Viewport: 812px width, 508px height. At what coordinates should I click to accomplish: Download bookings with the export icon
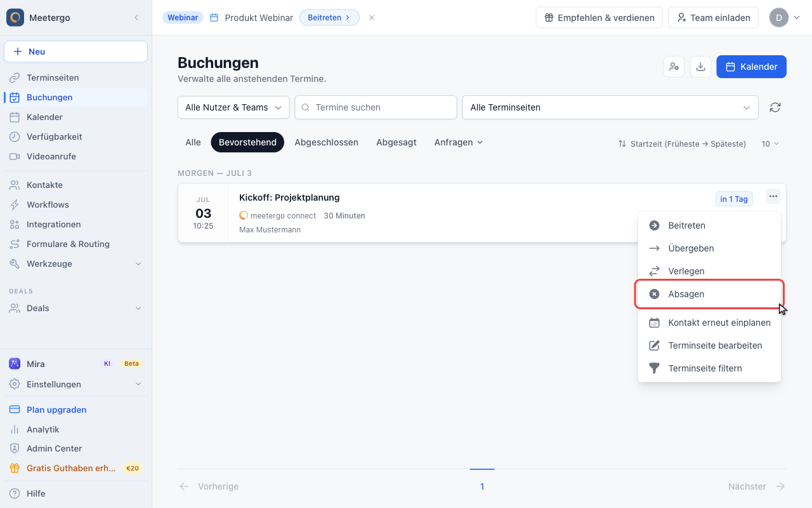tap(700, 67)
